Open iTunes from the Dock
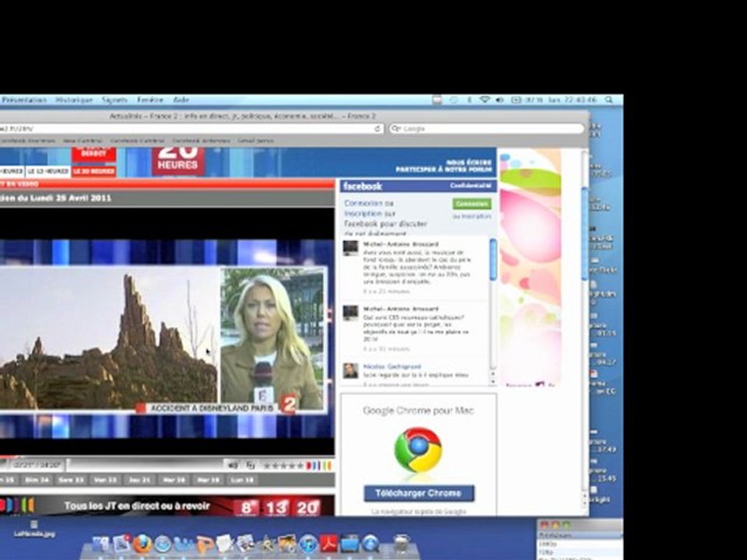The image size is (747, 560). click(x=308, y=544)
